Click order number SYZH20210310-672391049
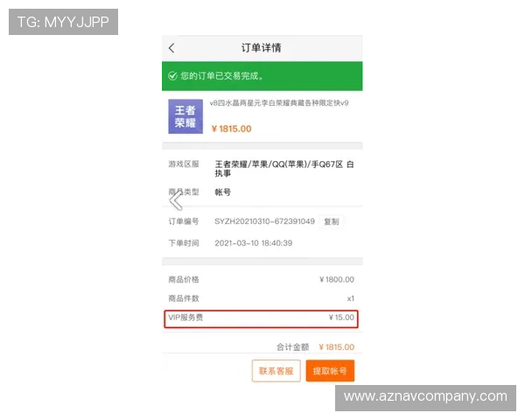525x420 pixels. click(264, 221)
